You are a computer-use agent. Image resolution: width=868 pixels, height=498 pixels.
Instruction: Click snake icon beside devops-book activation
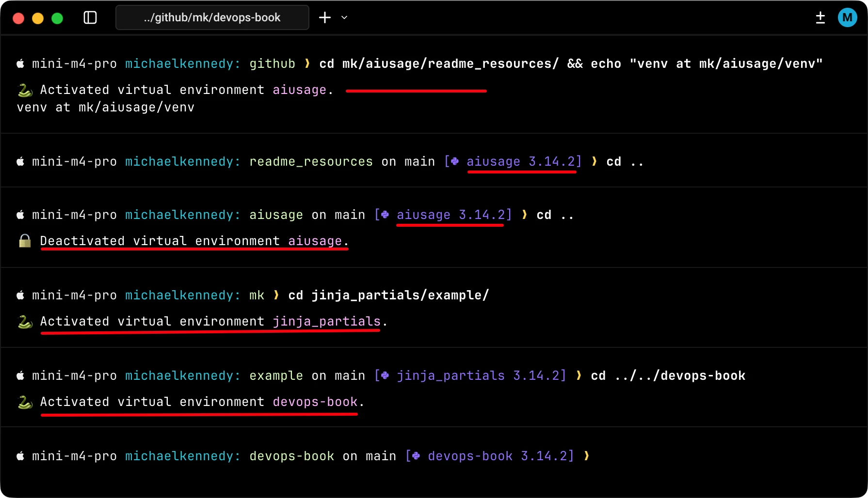(x=25, y=402)
